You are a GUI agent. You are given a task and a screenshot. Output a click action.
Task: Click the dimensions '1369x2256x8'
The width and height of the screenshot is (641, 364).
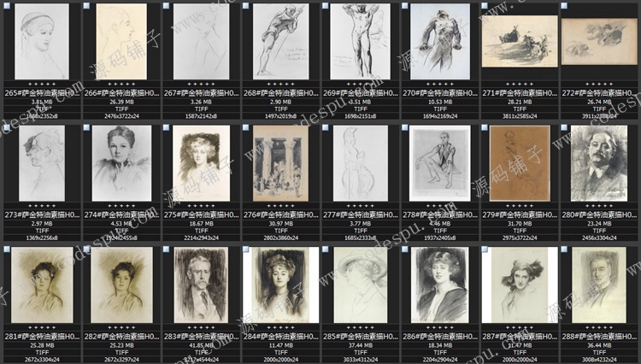(42, 238)
